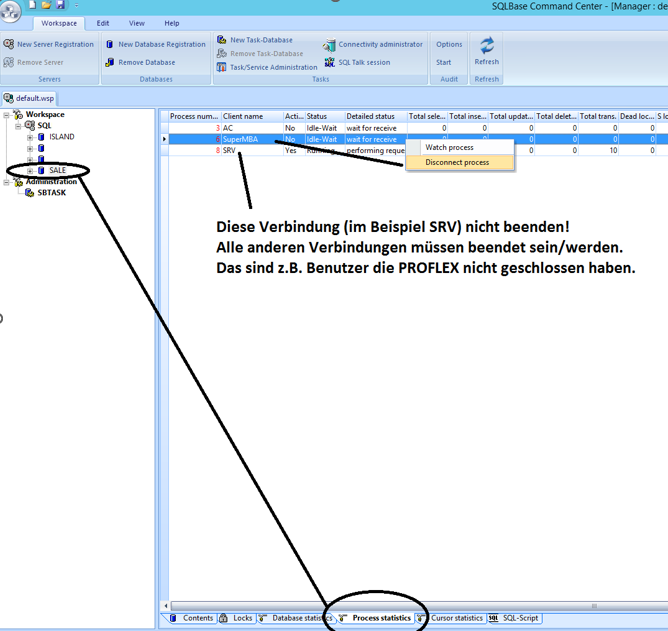Click the round application button at top-left
The height and width of the screenshot is (631, 668).
(x=10, y=10)
